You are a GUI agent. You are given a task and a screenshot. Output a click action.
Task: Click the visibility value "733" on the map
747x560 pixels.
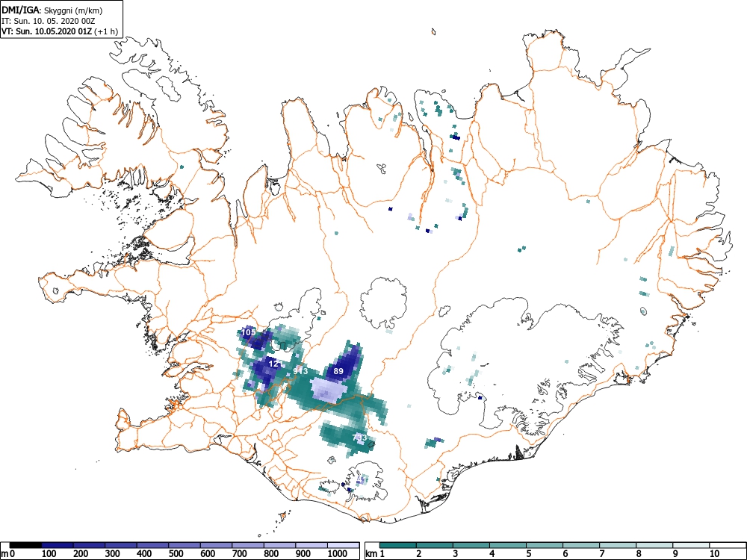pos(360,438)
